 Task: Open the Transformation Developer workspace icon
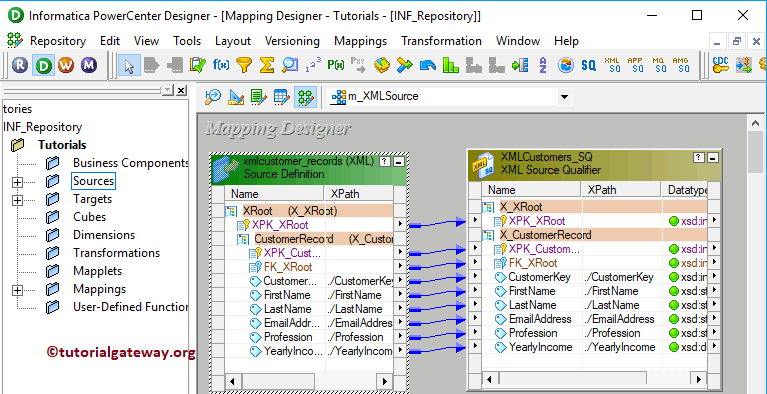click(259, 97)
